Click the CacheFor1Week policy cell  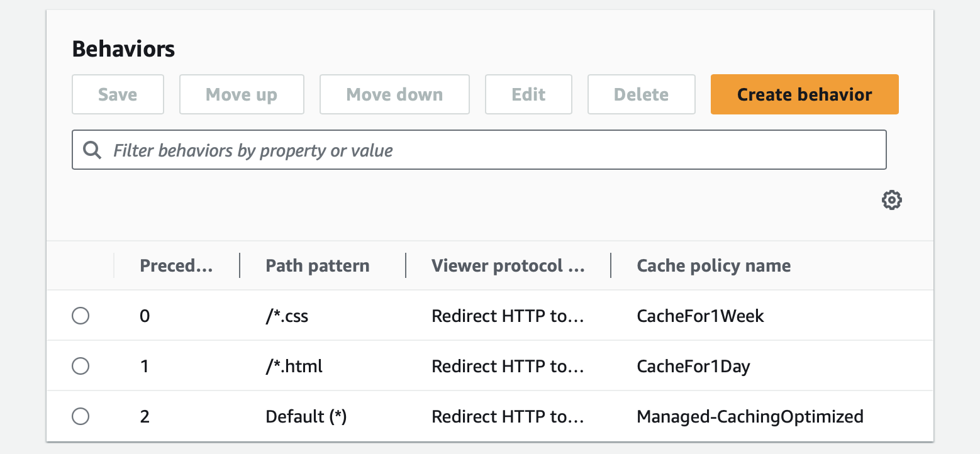(x=700, y=316)
